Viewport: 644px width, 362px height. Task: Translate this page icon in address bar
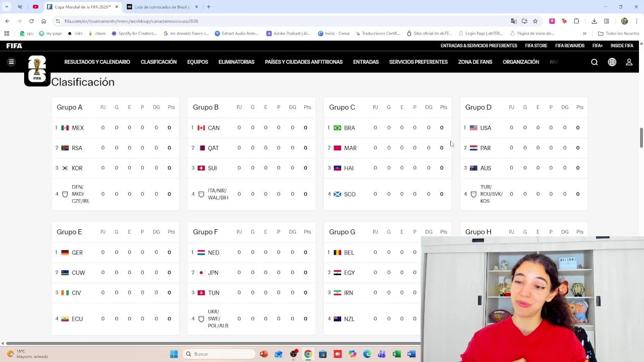coord(514,21)
